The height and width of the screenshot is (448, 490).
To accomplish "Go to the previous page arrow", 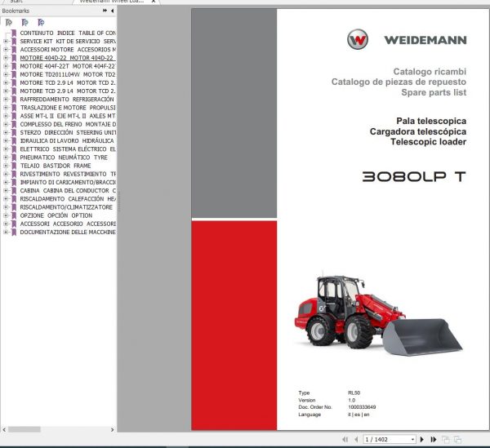I will click(356, 440).
